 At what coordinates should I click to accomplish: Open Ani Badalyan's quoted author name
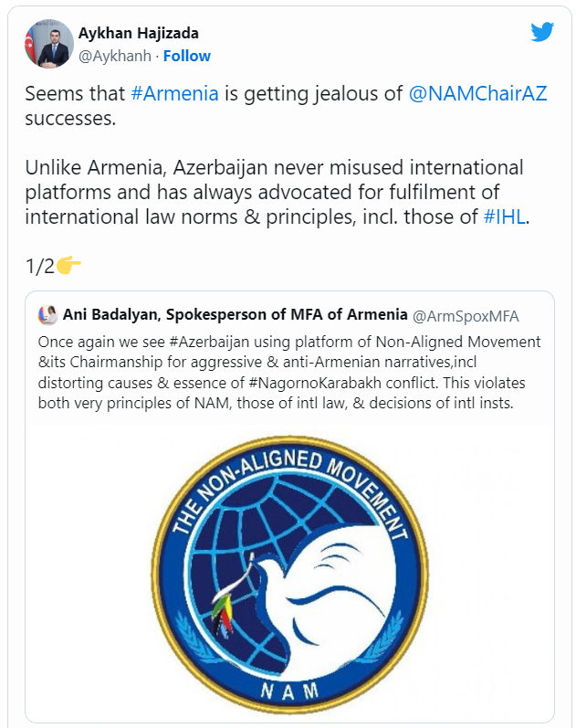pyautogui.click(x=235, y=315)
